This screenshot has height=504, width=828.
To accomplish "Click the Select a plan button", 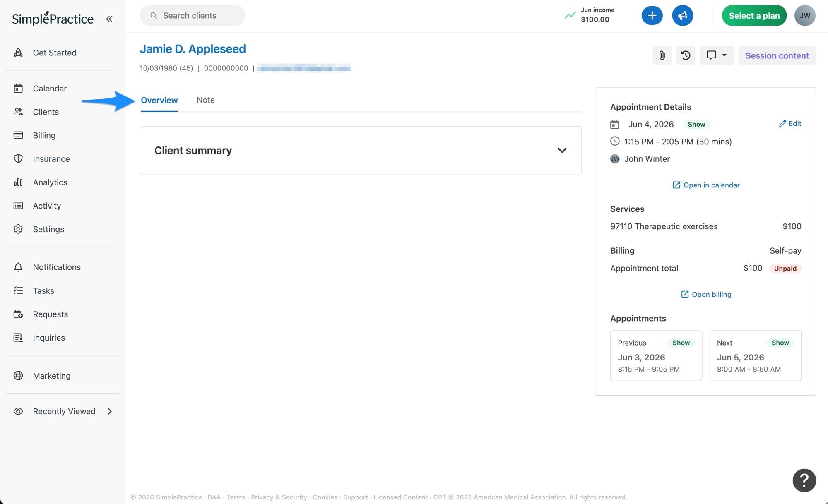I will (x=754, y=15).
